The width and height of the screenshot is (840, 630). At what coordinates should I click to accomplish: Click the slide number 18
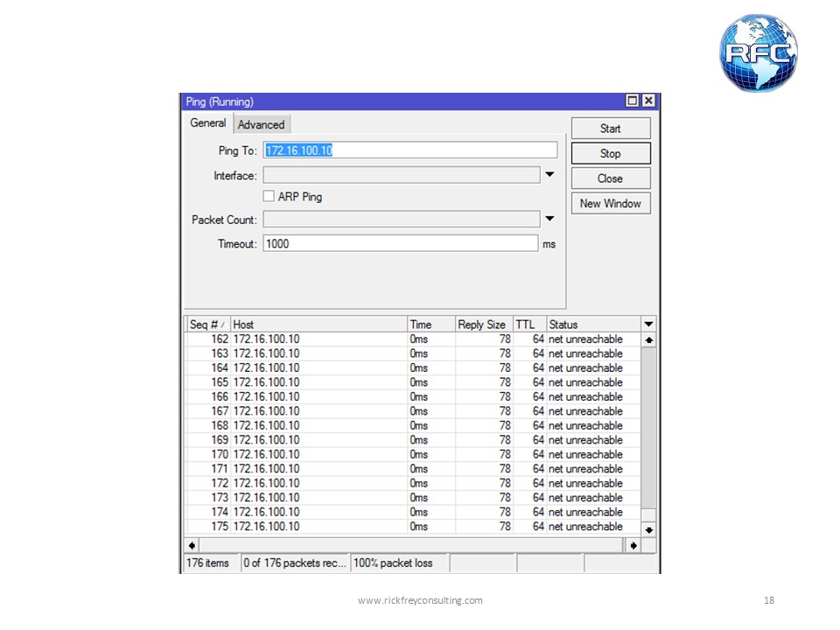pyautogui.click(x=769, y=600)
